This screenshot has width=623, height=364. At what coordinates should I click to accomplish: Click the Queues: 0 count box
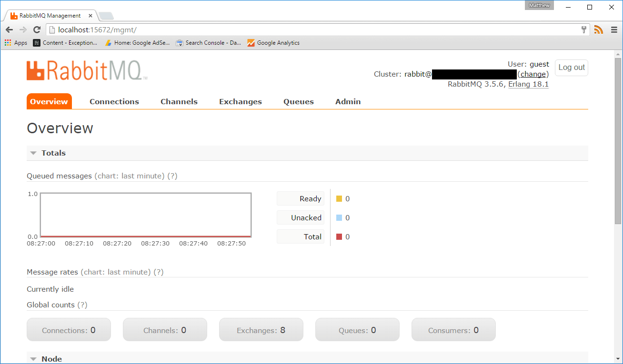(x=357, y=330)
